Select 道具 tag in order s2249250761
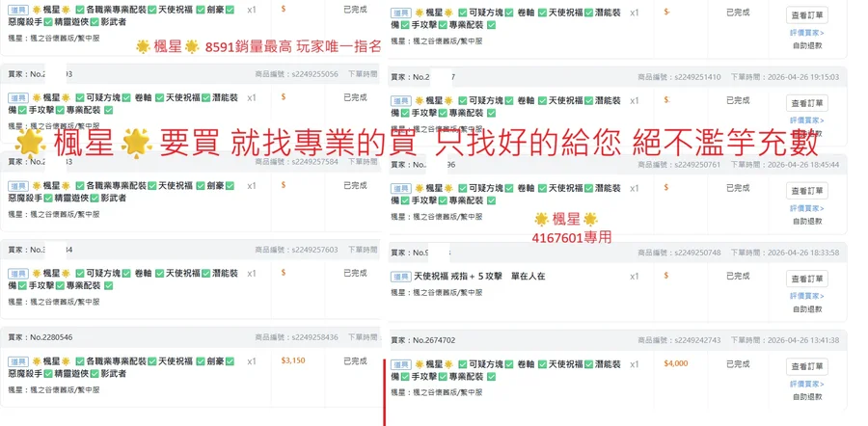The image size is (868, 426). 401,188
